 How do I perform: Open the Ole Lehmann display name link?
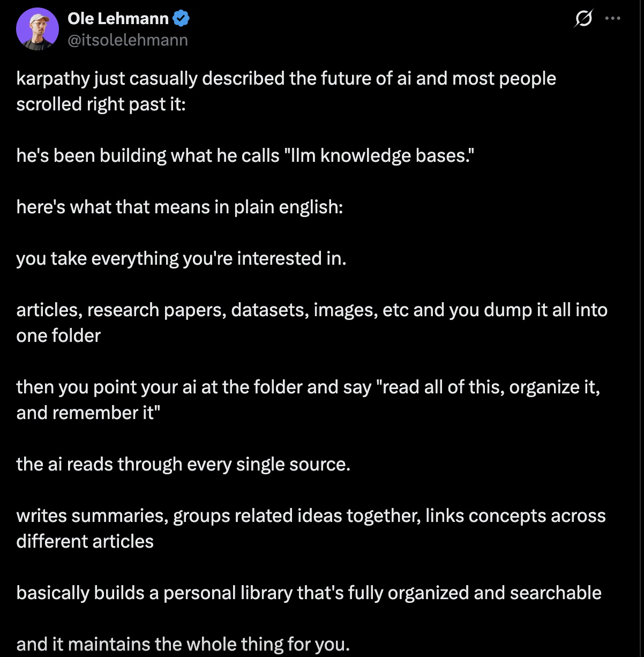click(118, 19)
